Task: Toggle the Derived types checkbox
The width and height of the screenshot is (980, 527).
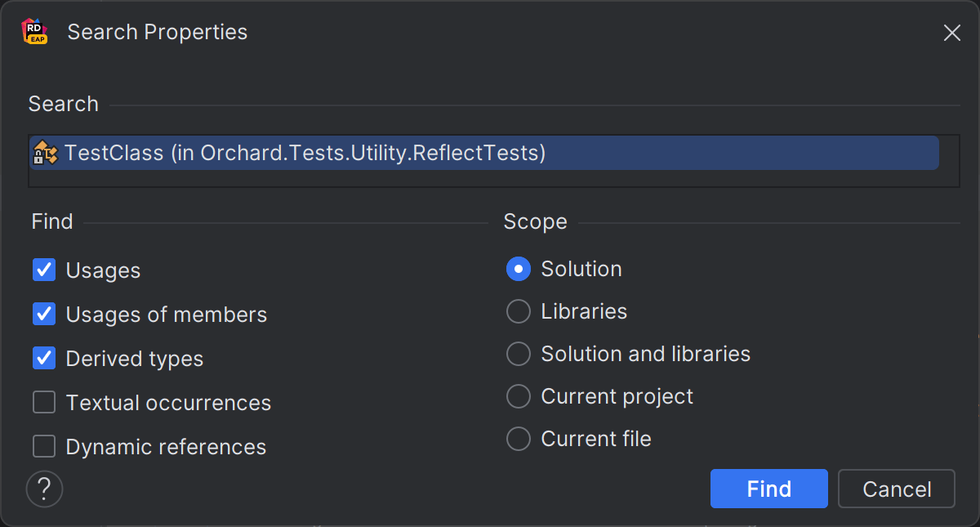Action: point(44,358)
